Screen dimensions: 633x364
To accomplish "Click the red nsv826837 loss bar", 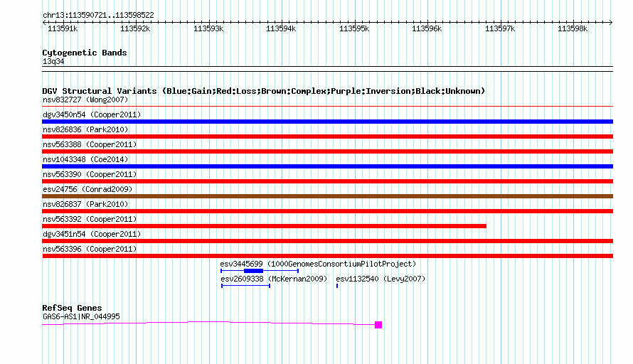I will click(327, 211).
